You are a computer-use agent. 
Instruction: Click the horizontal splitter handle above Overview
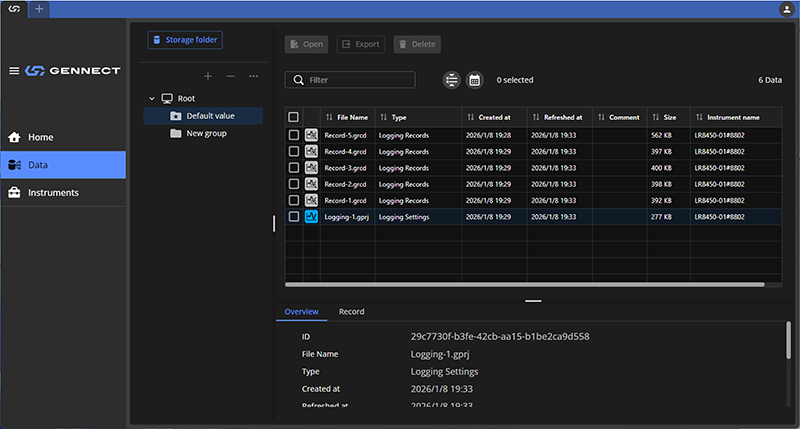533,301
